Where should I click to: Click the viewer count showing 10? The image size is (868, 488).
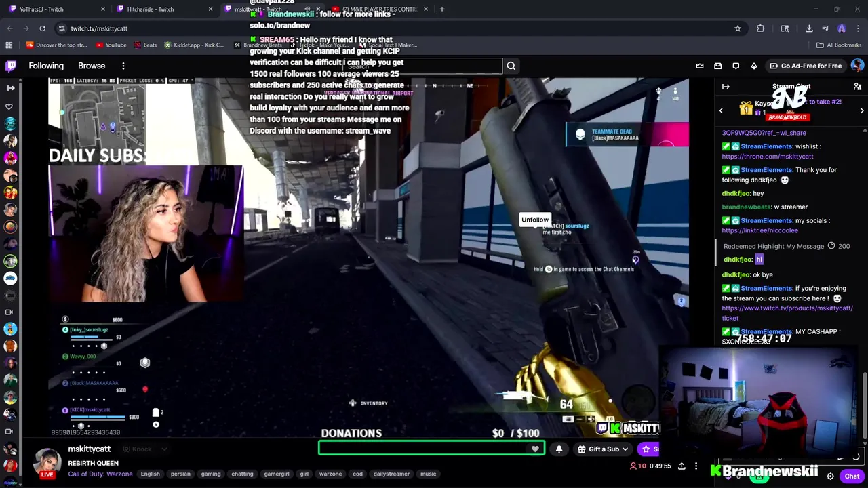pyautogui.click(x=637, y=466)
